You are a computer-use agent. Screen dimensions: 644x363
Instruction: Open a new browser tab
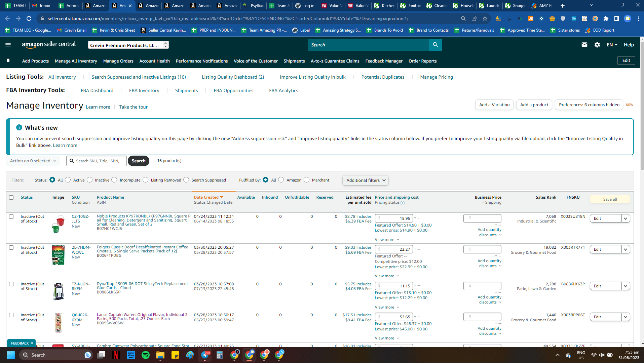pos(563,6)
